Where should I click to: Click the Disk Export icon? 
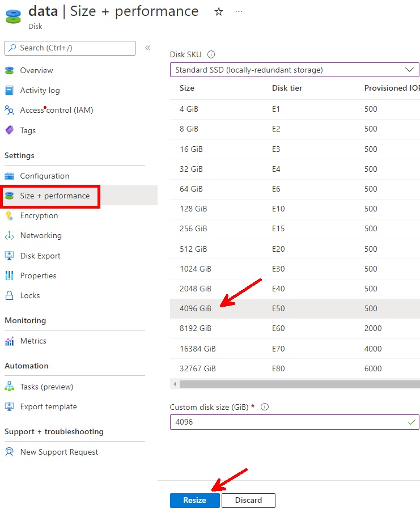coord(10,256)
